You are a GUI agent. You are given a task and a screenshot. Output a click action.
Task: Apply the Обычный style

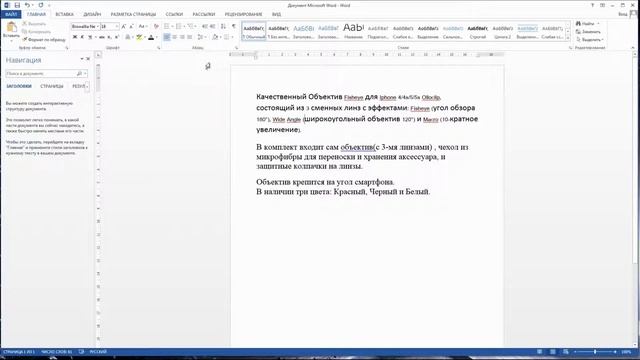254,31
